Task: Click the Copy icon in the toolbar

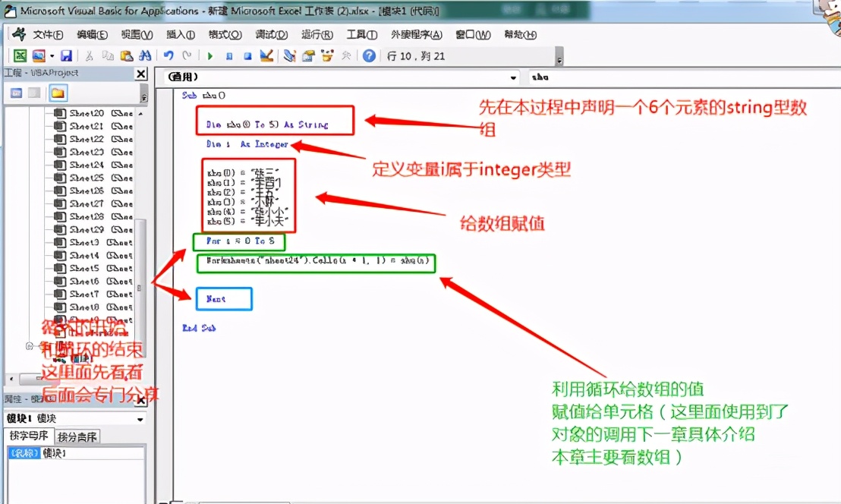Action: [108, 55]
